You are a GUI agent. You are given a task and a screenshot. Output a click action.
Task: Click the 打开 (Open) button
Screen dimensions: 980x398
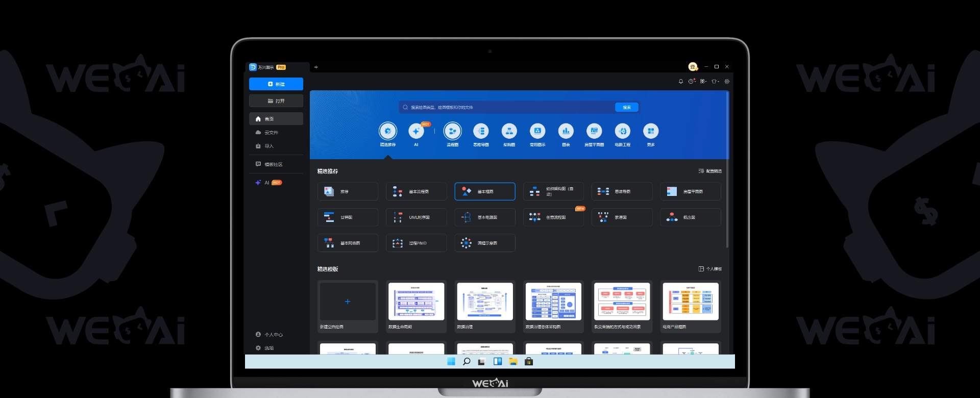point(276,101)
